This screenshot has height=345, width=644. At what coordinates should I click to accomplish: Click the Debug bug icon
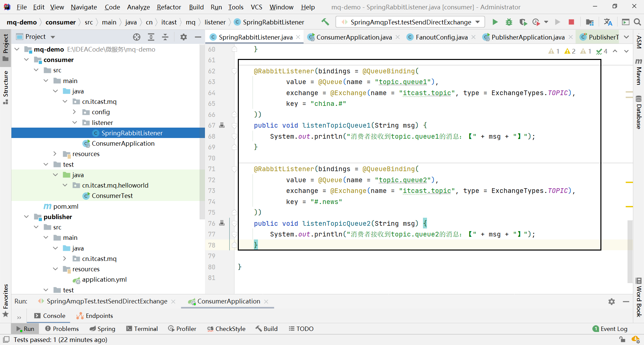(509, 22)
